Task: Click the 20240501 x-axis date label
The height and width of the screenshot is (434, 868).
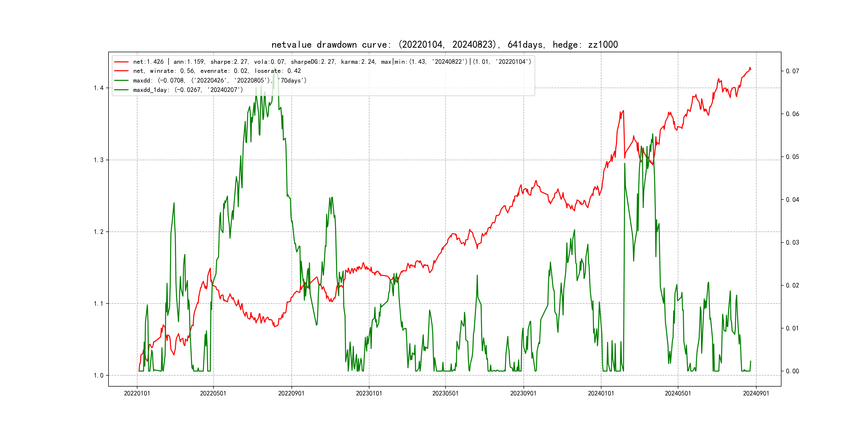Action: pos(678,393)
